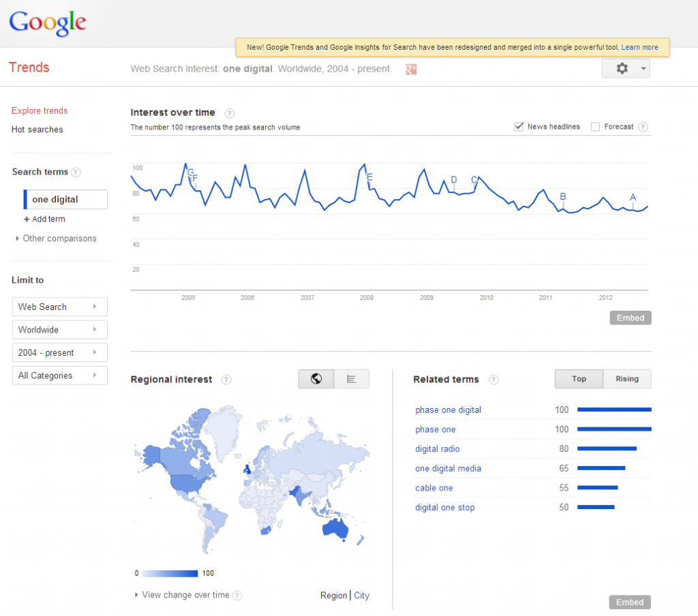Expand View change over time
This screenshot has height=616, width=698.
click(x=181, y=595)
